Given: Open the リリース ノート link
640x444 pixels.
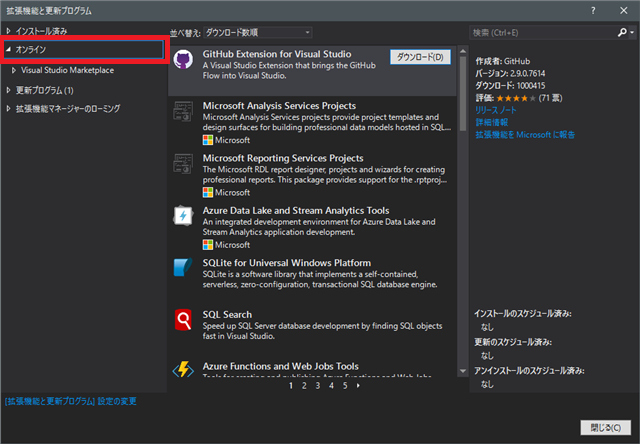Looking at the screenshot, I should [496, 110].
